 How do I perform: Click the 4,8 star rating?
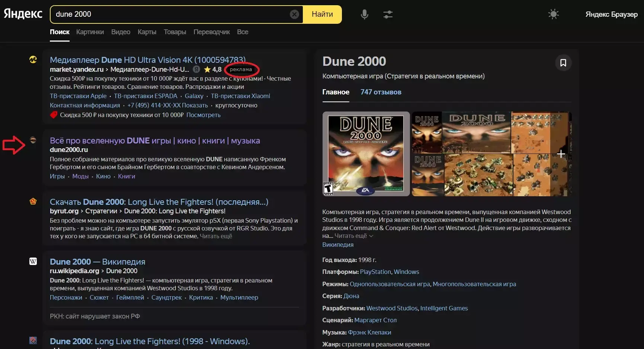point(213,69)
